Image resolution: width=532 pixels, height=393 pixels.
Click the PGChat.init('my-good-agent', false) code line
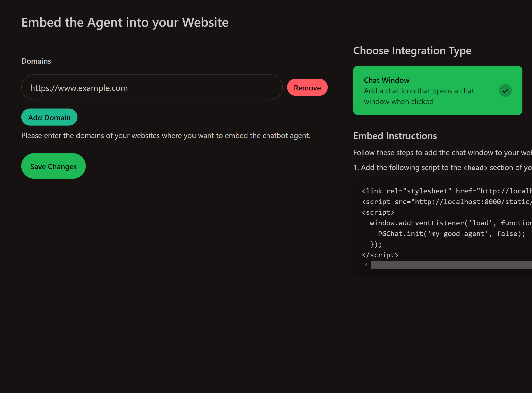451,234
